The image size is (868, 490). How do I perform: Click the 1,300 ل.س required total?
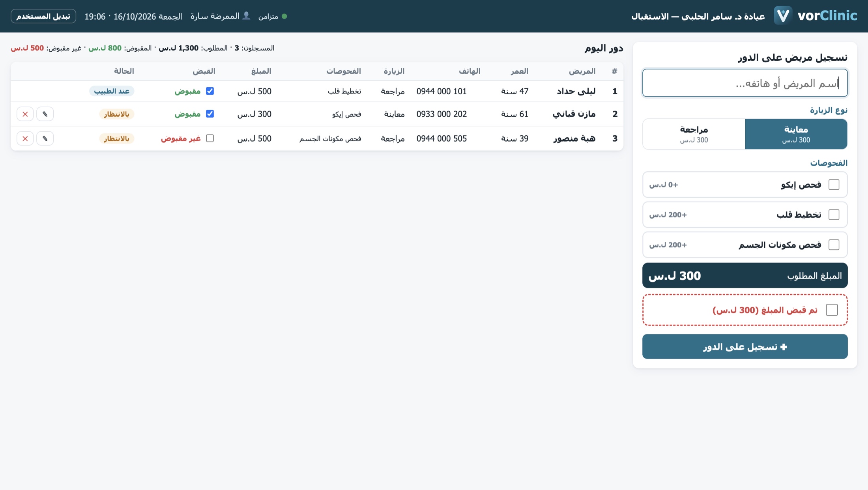[x=179, y=48]
